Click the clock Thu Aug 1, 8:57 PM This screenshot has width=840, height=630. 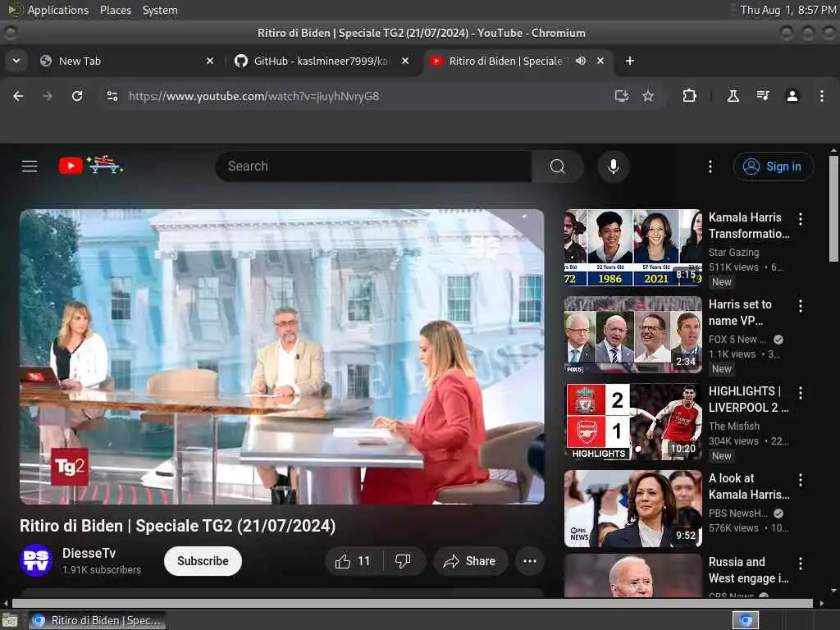pos(788,10)
